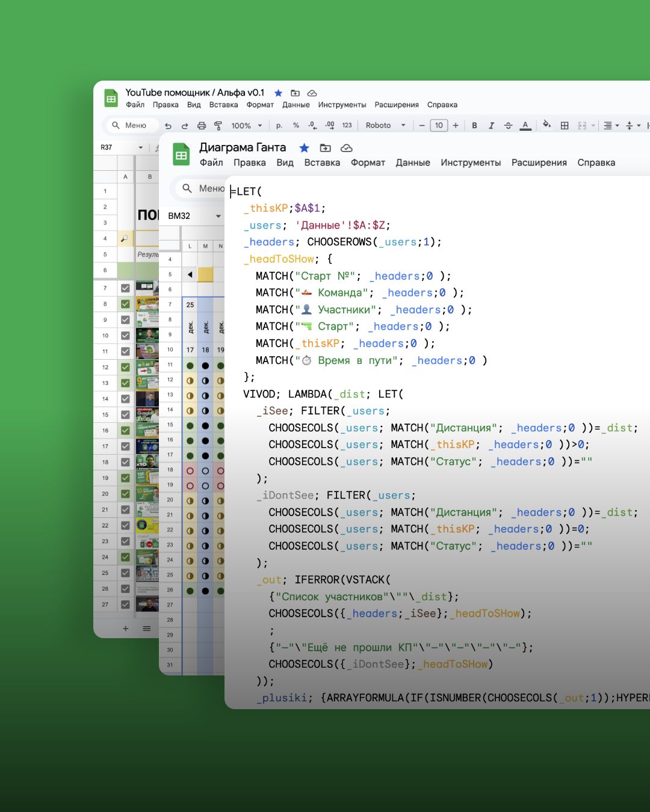Image resolution: width=650 pixels, height=812 pixels.
Task: Open the BM32 name box dropdown
Action: [x=218, y=216]
